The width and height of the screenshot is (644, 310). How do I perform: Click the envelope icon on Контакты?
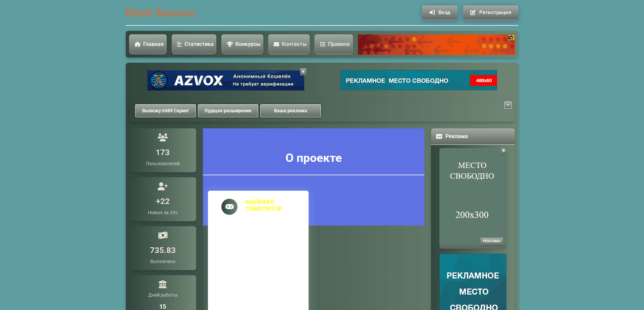(x=276, y=44)
